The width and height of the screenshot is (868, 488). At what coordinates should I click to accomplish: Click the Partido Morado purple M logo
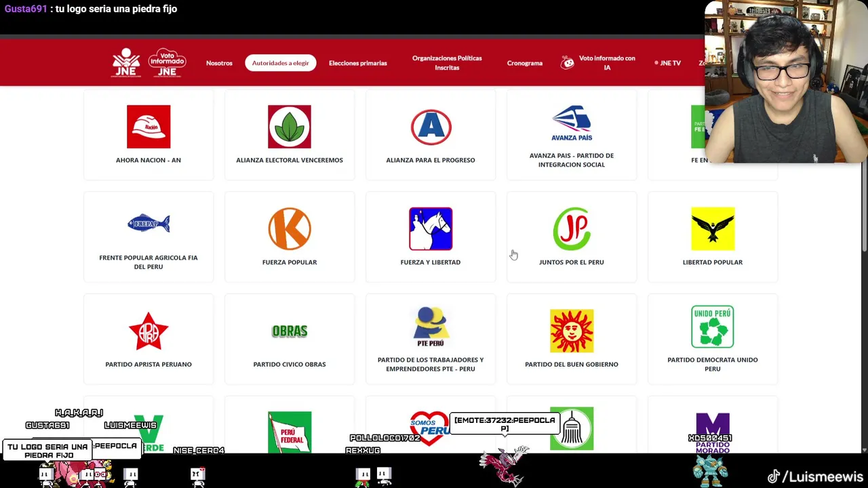(x=713, y=432)
